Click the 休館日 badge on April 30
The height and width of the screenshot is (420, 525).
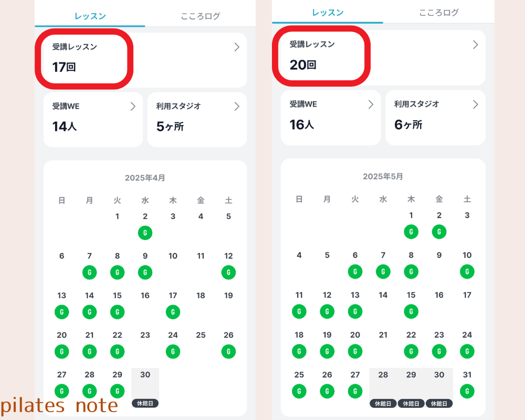tap(145, 403)
